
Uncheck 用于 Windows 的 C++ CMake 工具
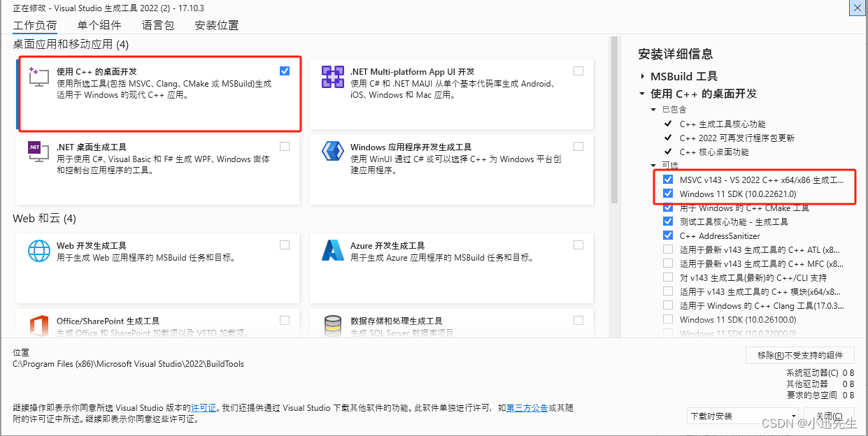click(x=669, y=208)
